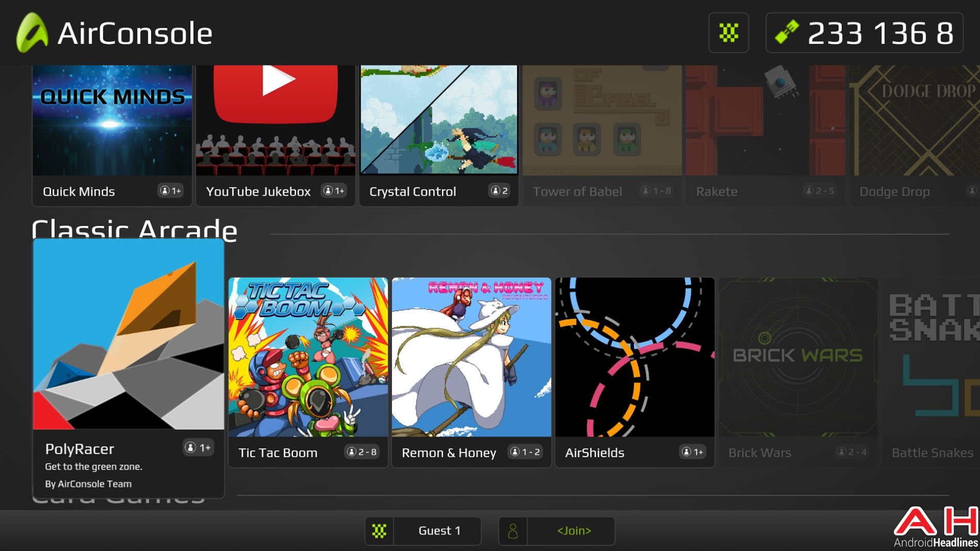Click the Tower of Babel title label
The image size is (980, 551).
[x=577, y=191]
